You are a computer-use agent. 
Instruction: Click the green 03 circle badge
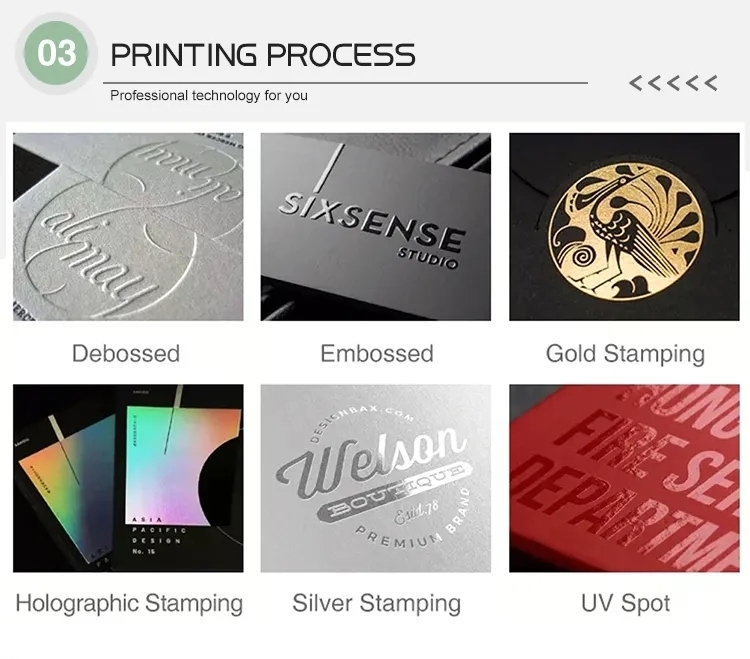pyautogui.click(x=56, y=53)
